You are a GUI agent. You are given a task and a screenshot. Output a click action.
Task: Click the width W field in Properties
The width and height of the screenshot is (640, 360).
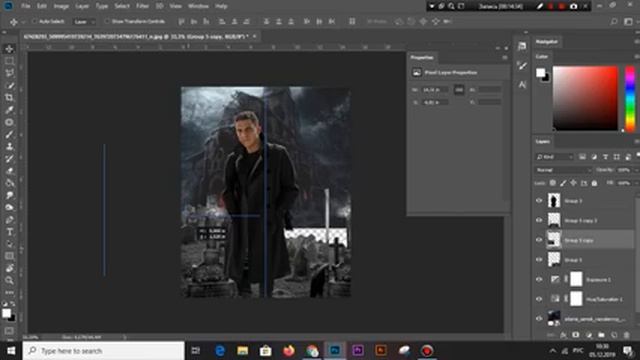[x=435, y=90]
